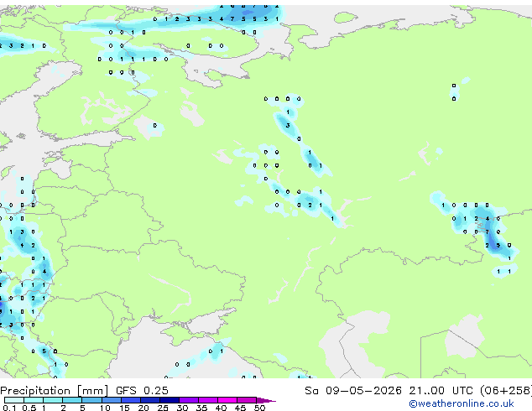Click the "(06+258)" forecast offset text
Screen dimensions: 532x411
coord(506,391)
